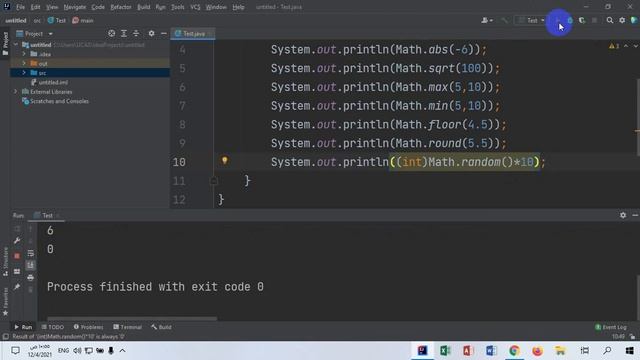This screenshot has height=360, width=640.
Task: Click the inspection warnings indicator
Action: pos(614,46)
